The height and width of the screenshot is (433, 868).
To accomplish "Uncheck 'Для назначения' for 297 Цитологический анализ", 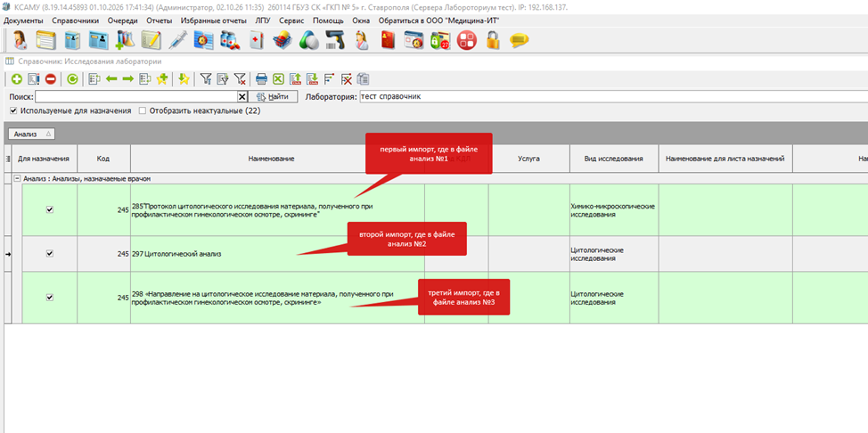I will [50, 254].
